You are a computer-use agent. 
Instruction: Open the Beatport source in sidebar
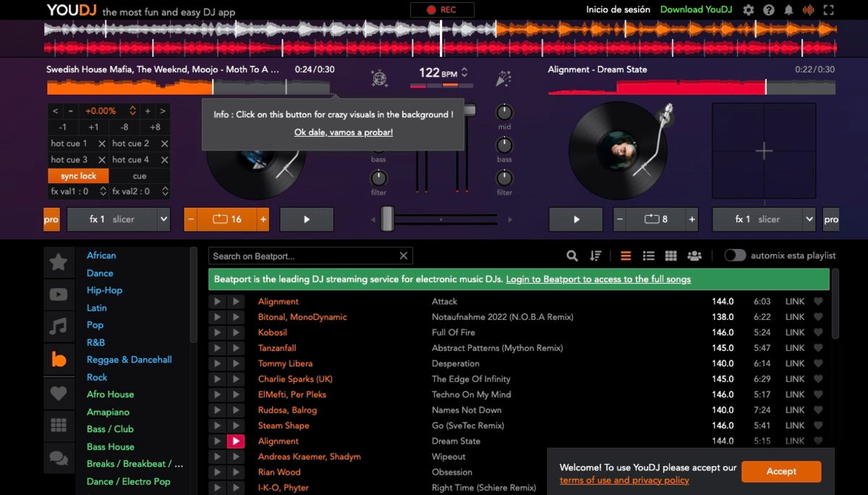tap(59, 358)
